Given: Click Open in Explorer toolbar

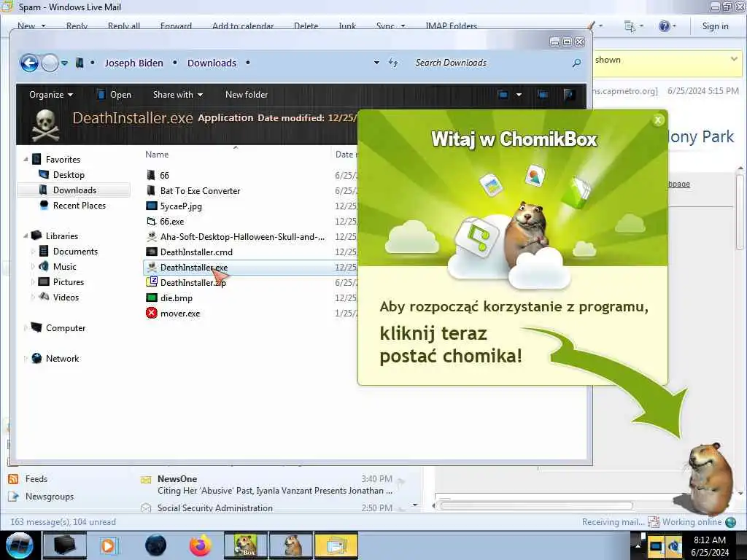Looking at the screenshot, I should 115,95.
